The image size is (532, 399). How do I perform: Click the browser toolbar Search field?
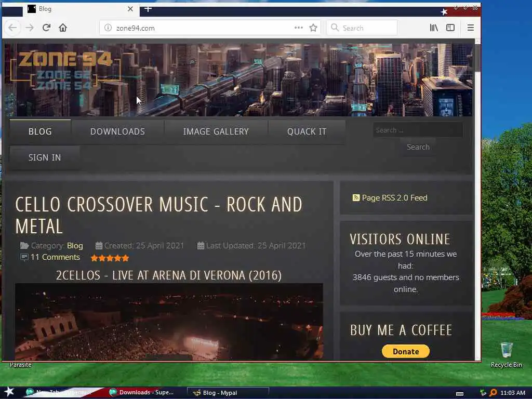[362, 28]
